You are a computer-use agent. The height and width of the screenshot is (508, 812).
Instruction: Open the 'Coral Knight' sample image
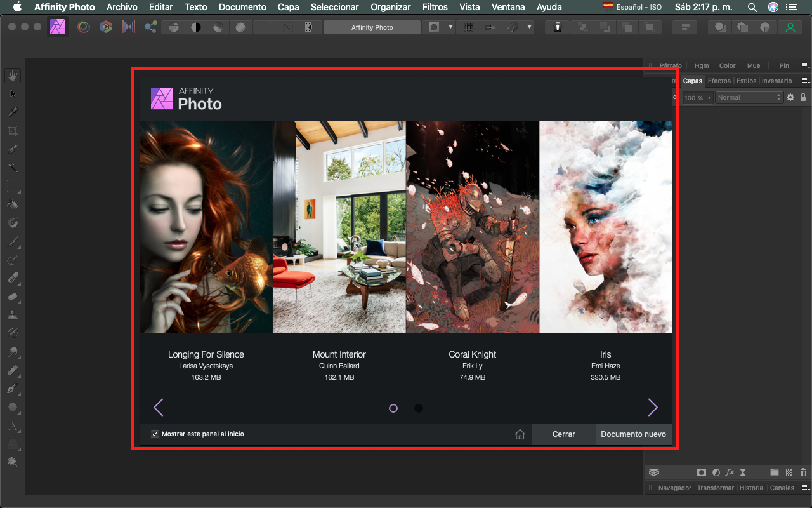472,227
